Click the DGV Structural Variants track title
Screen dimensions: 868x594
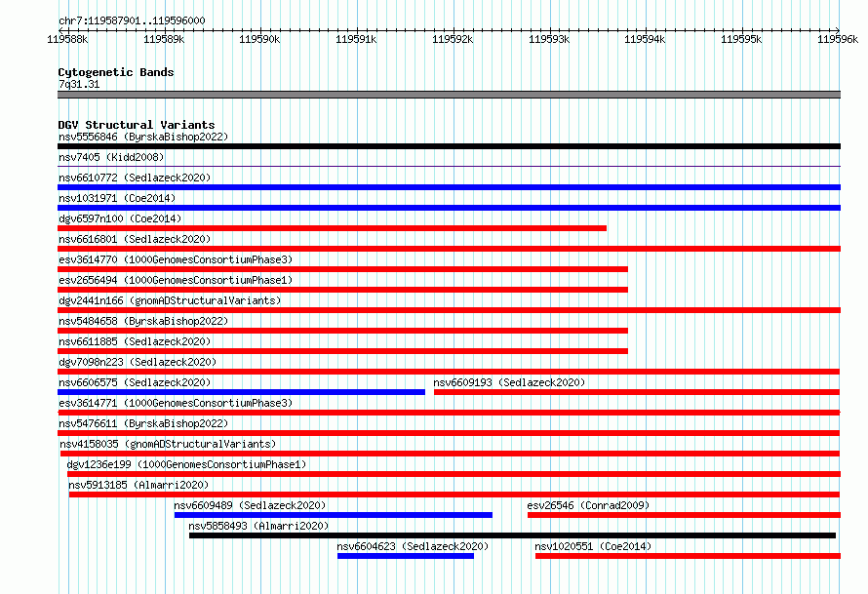pyautogui.click(x=137, y=125)
